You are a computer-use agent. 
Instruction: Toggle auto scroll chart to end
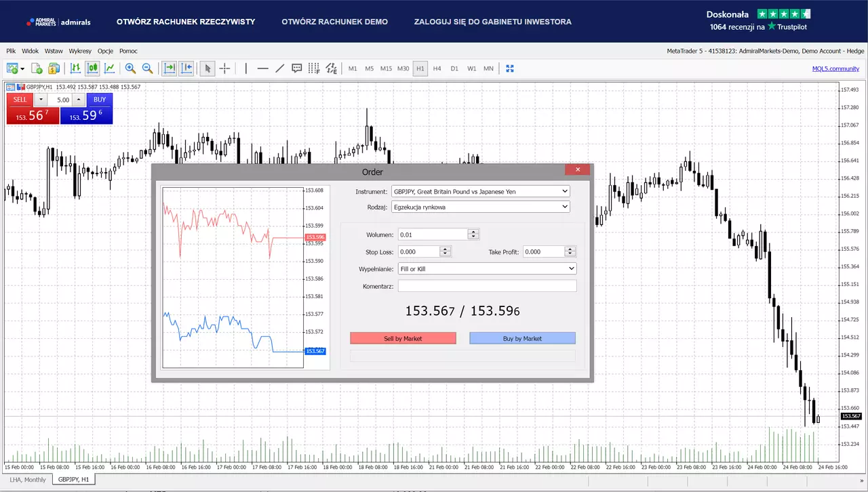coord(170,68)
